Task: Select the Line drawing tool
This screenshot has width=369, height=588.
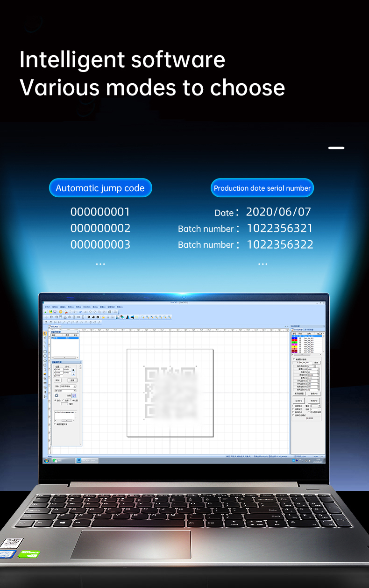Action: [45, 343]
